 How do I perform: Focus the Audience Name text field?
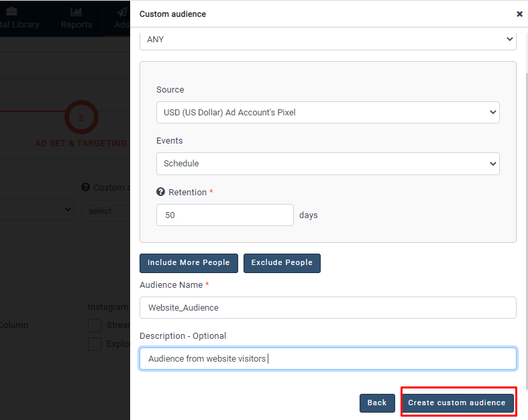(327, 308)
